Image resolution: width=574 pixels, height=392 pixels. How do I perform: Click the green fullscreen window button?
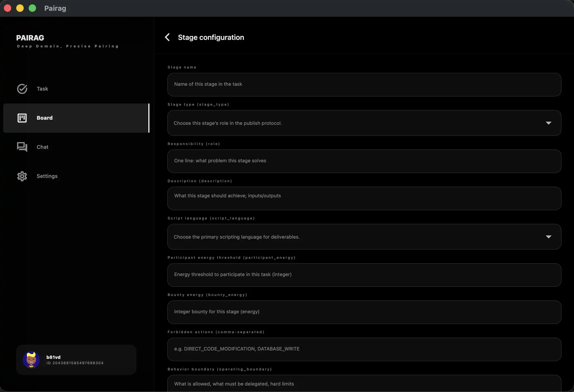click(32, 8)
